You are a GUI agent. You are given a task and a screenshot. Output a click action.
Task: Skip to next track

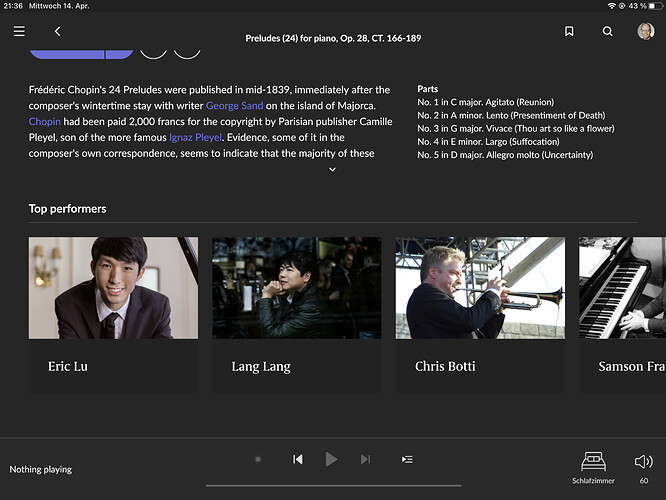click(x=365, y=459)
